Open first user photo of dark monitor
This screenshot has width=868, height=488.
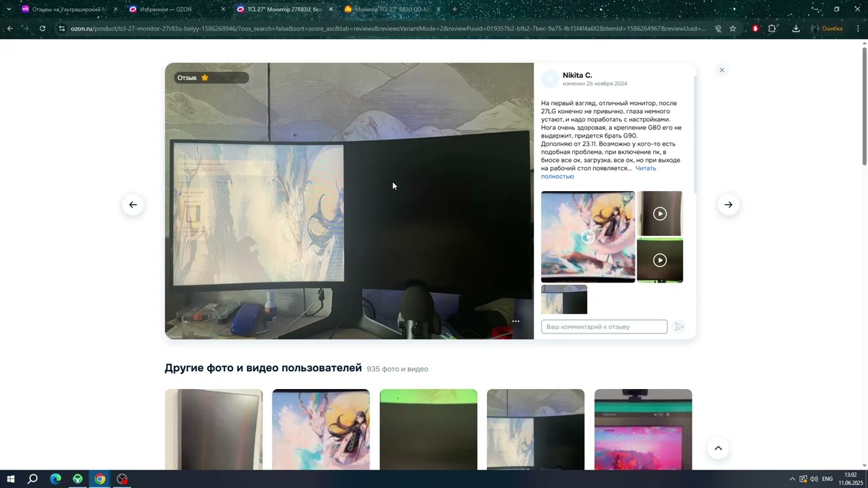[x=214, y=430]
